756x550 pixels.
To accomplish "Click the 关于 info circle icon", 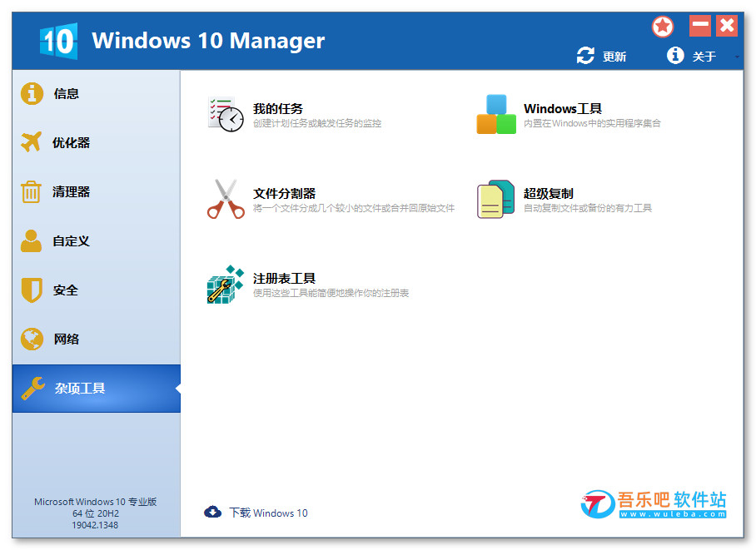I will [x=675, y=56].
